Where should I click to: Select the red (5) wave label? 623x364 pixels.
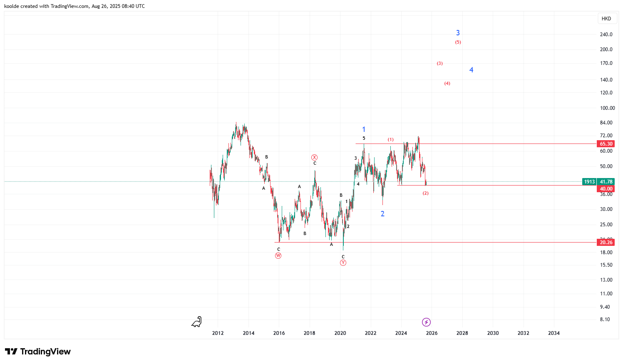coord(458,42)
